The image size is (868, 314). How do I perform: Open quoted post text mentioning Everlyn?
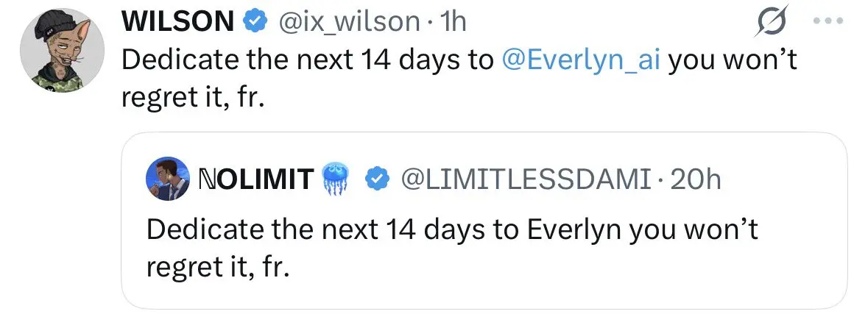(x=452, y=249)
